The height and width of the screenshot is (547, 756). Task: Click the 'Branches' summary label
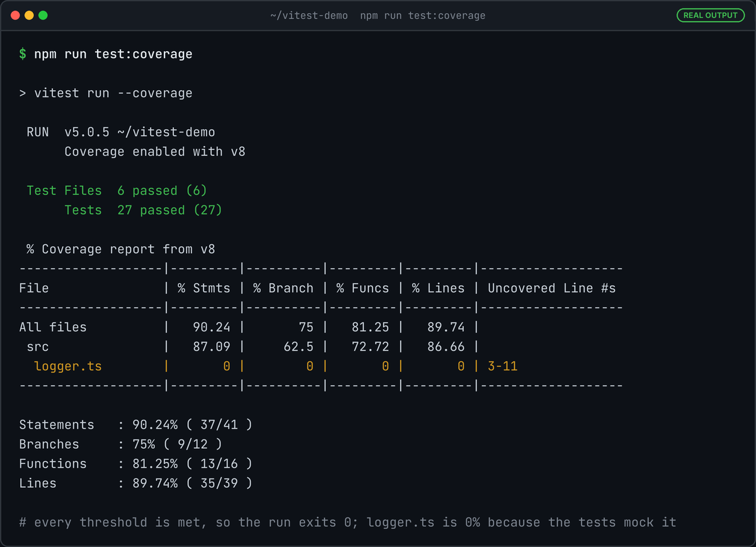click(49, 444)
